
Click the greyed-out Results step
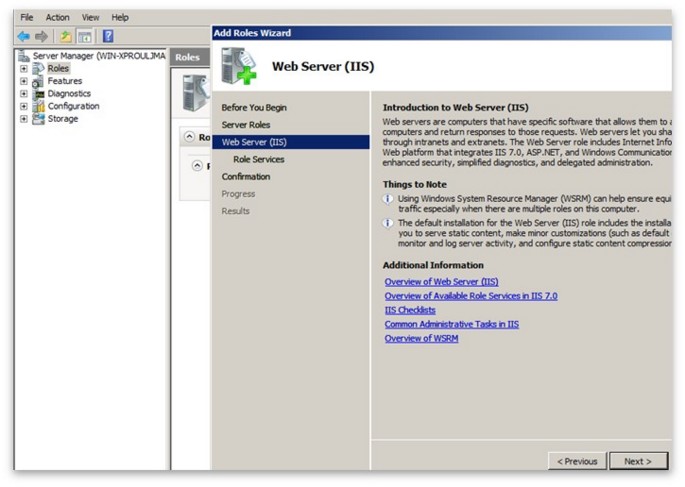tap(235, 211)
